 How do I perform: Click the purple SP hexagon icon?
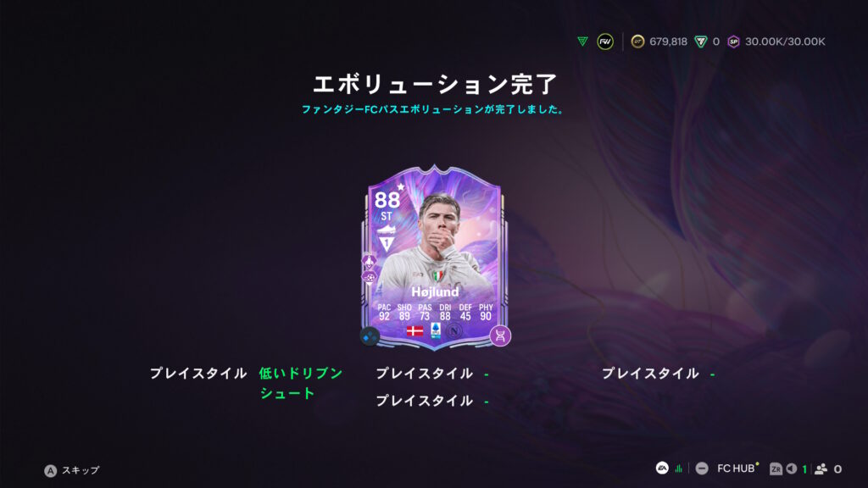pos(733,42)
